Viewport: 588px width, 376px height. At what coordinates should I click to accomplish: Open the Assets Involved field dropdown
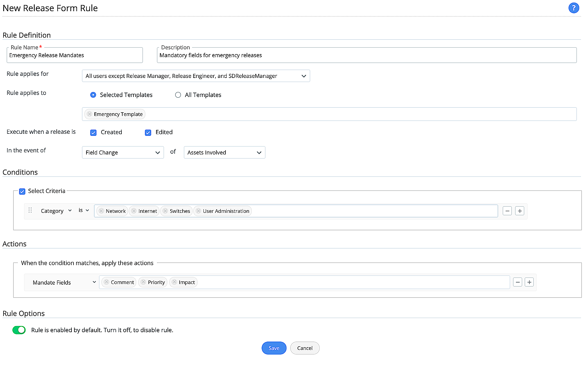[x=224, y=153]
